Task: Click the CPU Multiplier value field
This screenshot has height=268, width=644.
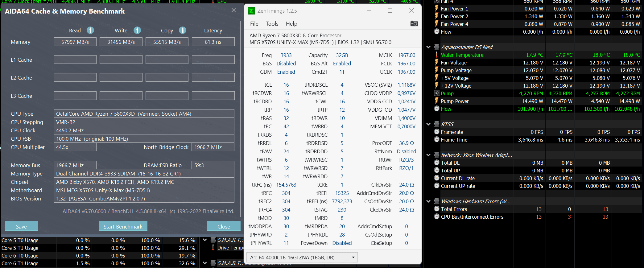Action: click(75, 147)
